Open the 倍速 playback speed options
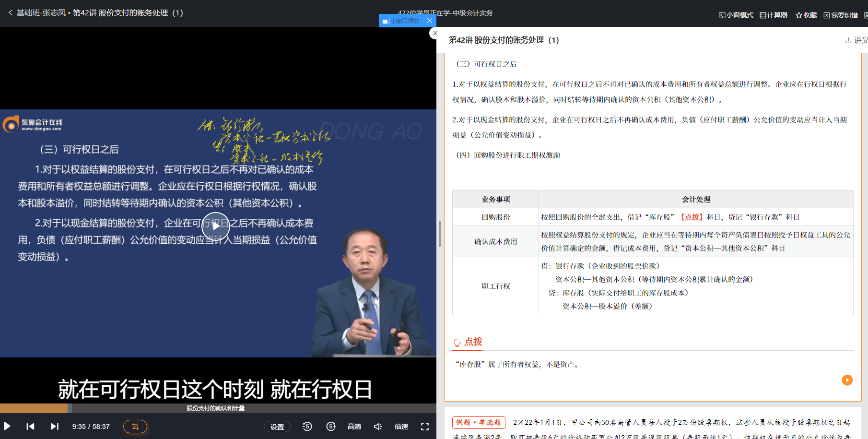868x439 pixels. coord(401,426)
